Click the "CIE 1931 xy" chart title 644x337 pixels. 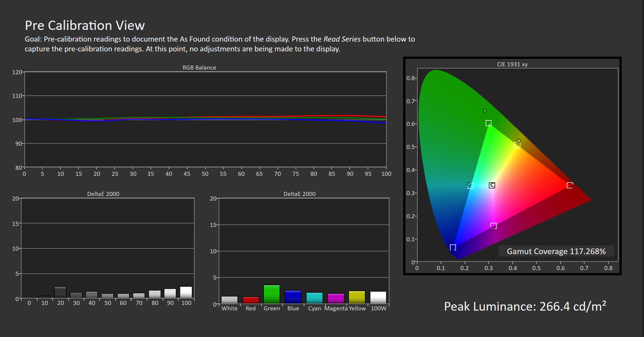(512, 64)
